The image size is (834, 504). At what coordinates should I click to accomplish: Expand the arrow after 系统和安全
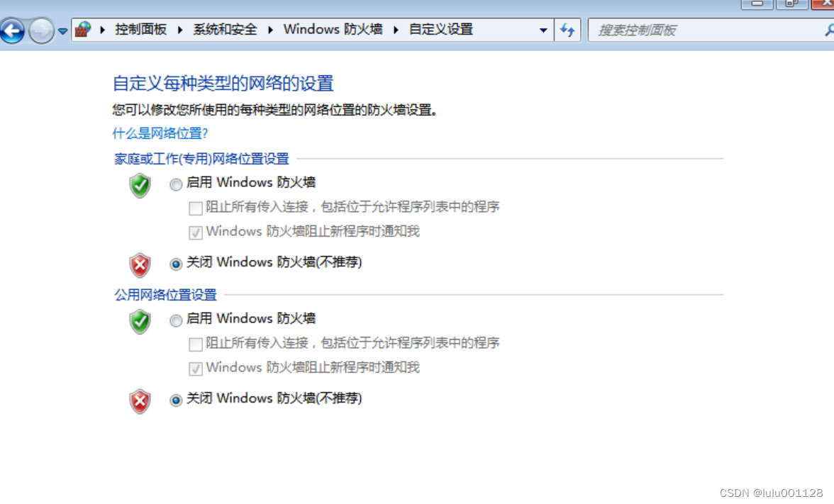coord(271,30)
